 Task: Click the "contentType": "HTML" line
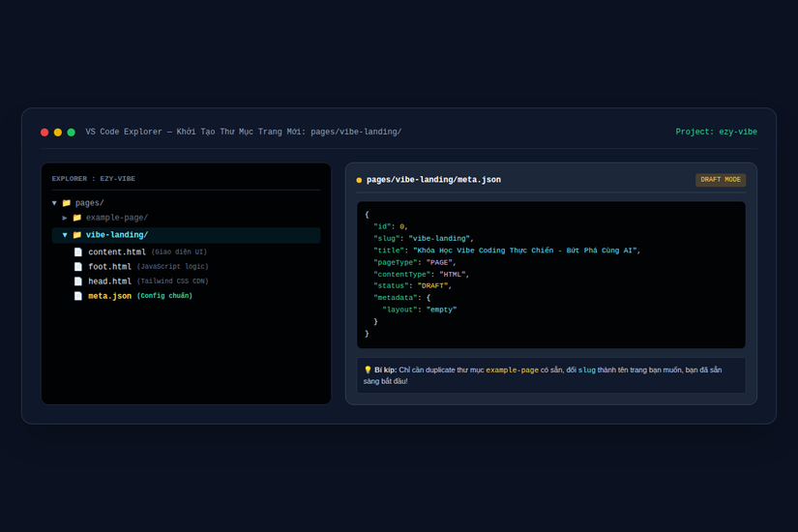422,275
